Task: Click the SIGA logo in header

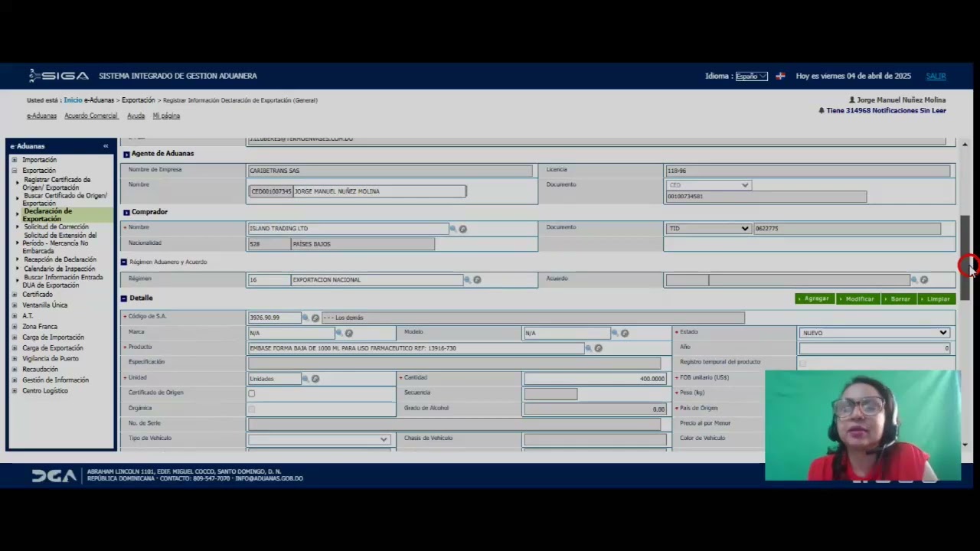Action: pos(59,76)
